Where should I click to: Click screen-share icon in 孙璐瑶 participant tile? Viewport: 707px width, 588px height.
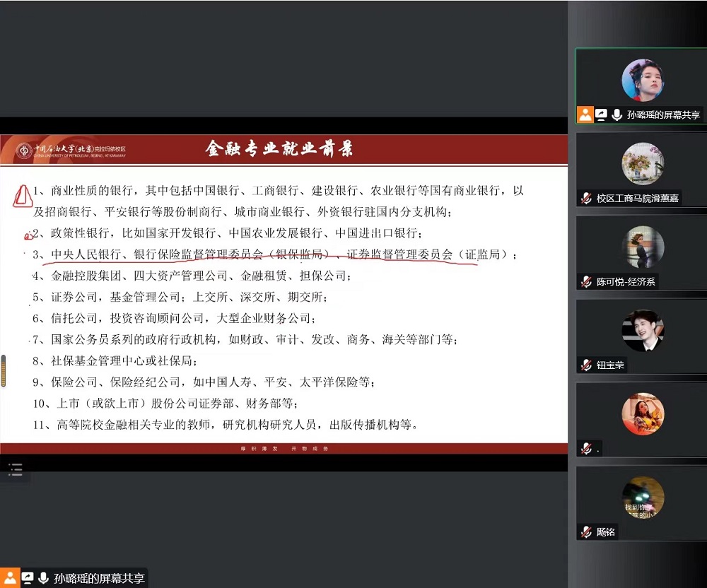pos(602,114)
